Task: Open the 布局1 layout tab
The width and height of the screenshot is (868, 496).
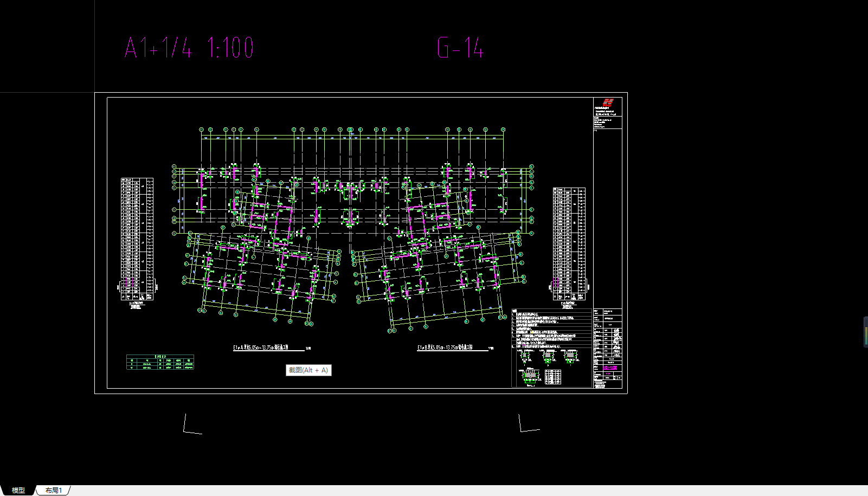Action: coord(53,490)
